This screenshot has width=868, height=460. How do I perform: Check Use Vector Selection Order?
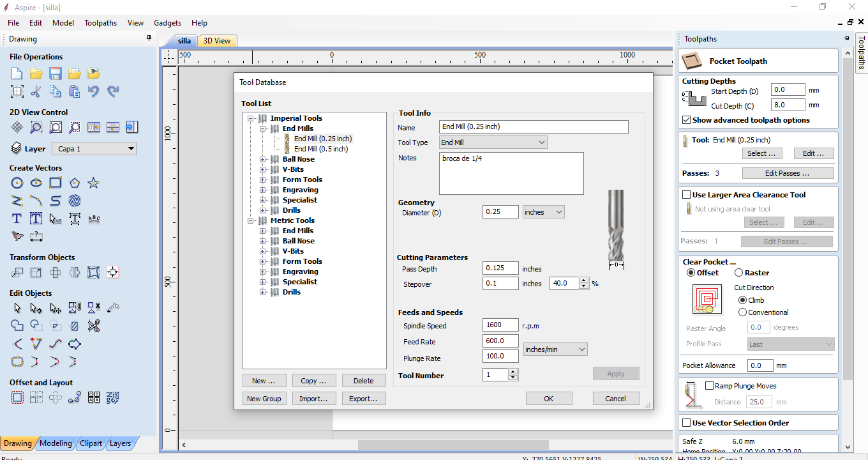(x=686, y=423)
